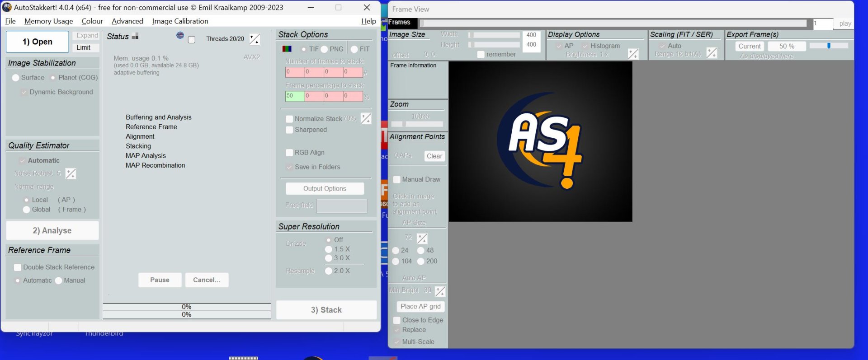Click the 1) Open button
Image resolution: width=868 pixels, height=360 pixels.
[38, 42]
